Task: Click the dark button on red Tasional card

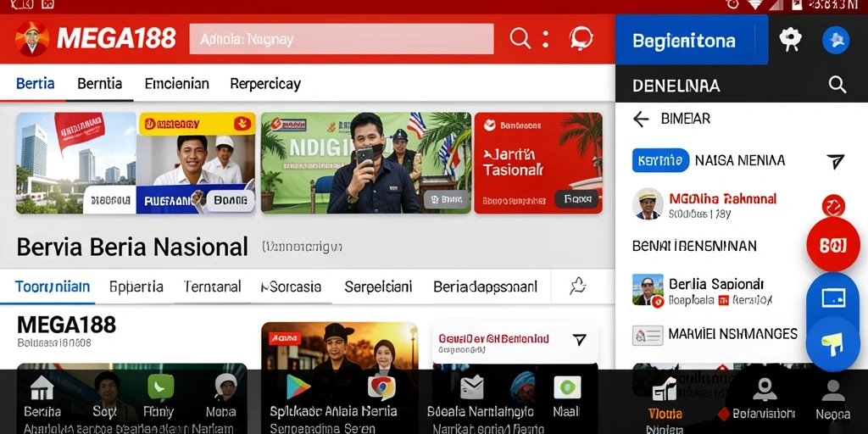Action: coord(576,198)
